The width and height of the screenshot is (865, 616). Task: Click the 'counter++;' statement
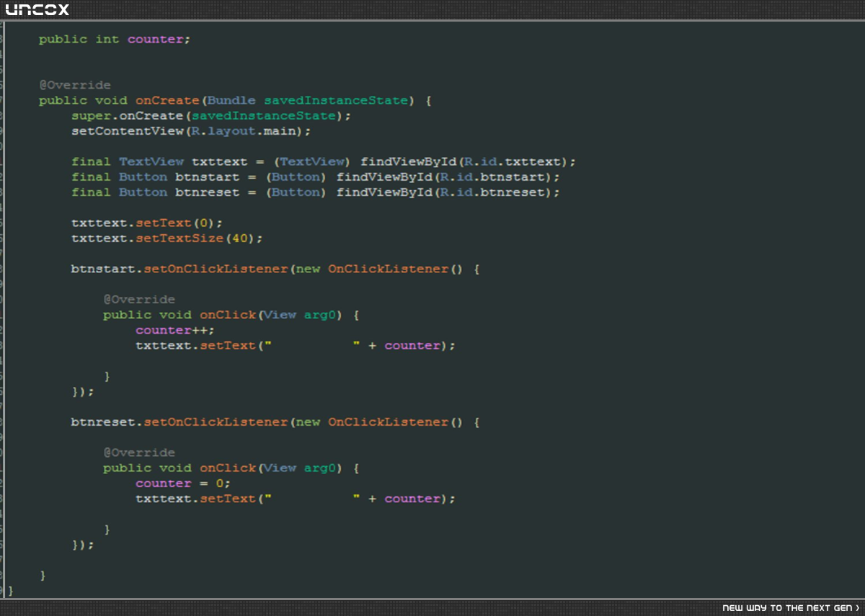pos(175,331)
